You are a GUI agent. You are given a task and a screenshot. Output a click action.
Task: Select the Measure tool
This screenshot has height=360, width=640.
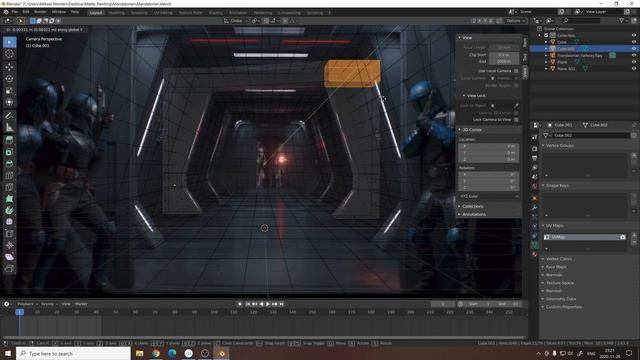pos(9,127)
